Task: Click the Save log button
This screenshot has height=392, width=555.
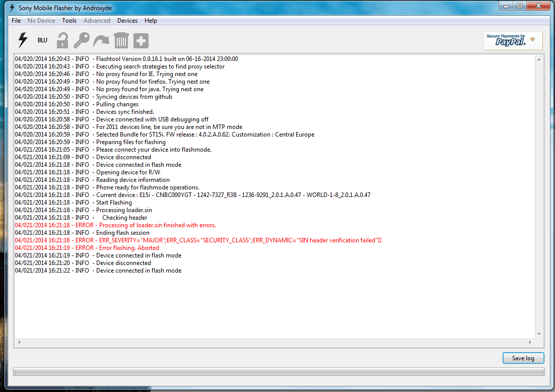Action: [x=523, y=358]
